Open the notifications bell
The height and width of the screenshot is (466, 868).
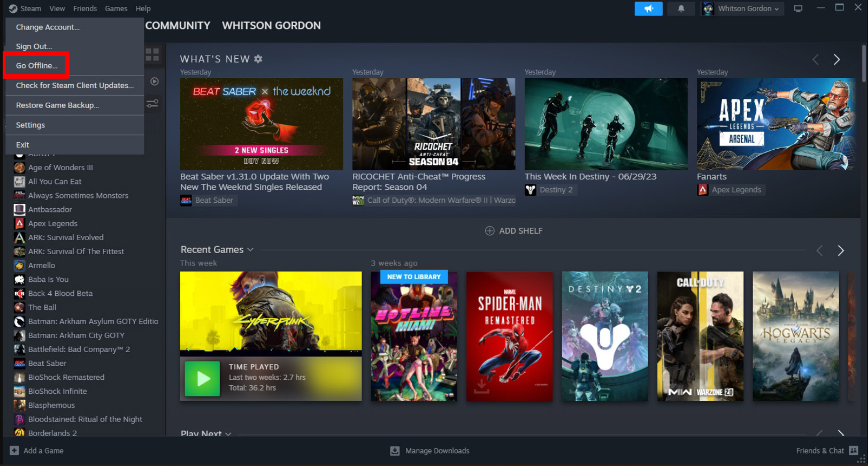tap(681, 9)
